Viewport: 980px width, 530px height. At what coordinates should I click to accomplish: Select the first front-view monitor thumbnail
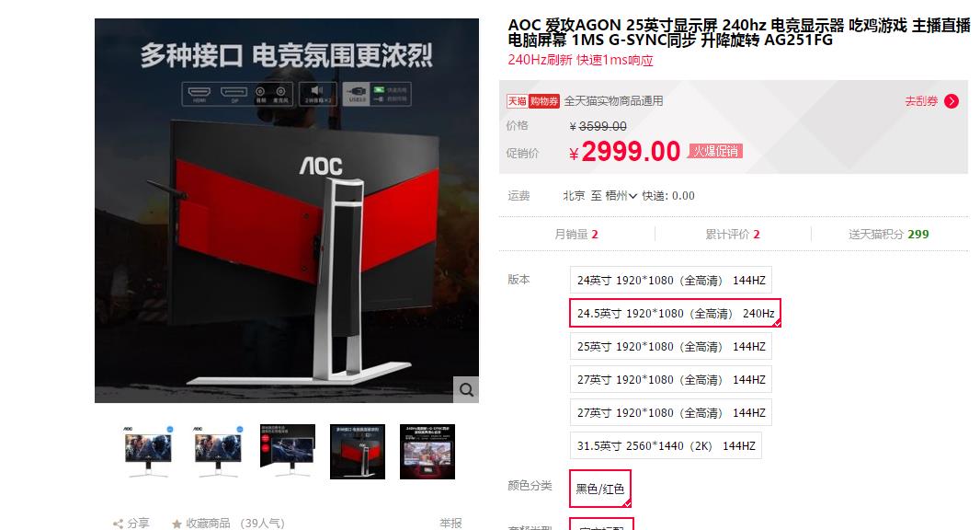[x=147, y=452]
